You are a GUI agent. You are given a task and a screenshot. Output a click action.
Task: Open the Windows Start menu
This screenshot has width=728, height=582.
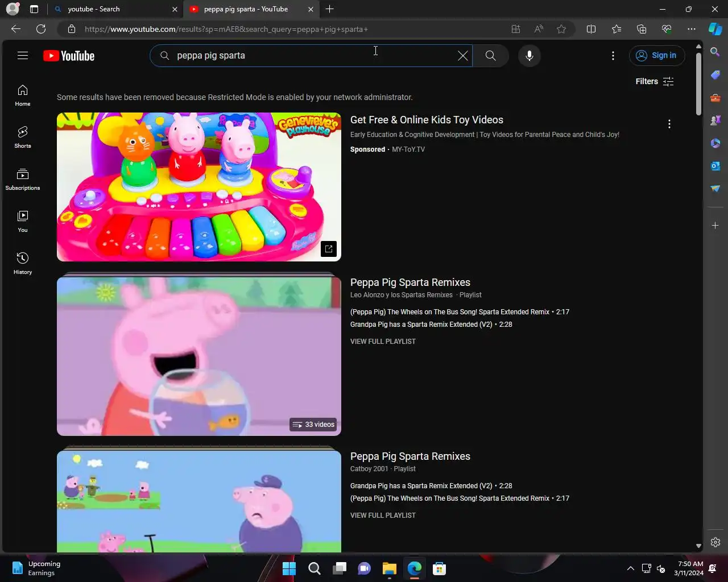pos(289,568)
